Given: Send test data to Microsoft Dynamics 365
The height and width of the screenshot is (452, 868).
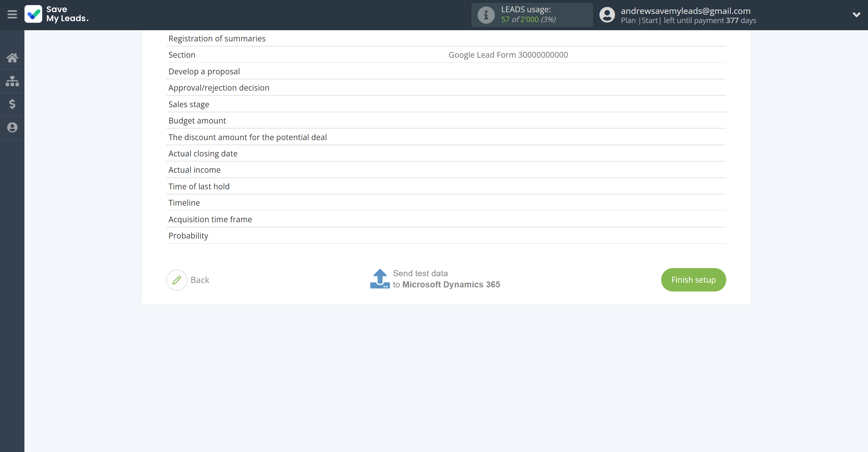Looking at the screenshot, I should coord(446,279).
